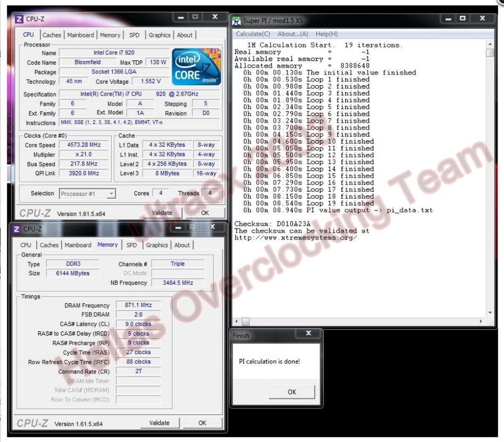
Task: Click the Super PI horizontal scroll right arrow
Action: [x=481, y=321]
